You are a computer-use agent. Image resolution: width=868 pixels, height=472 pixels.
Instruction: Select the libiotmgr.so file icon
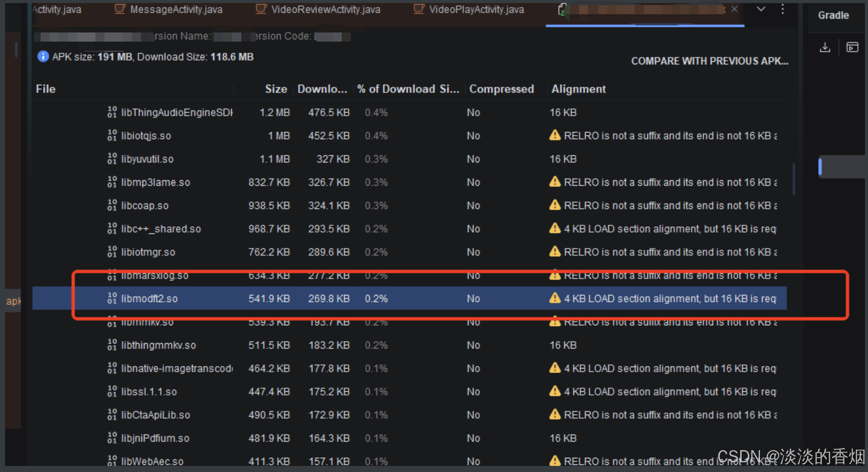click(x=112, y=252)
